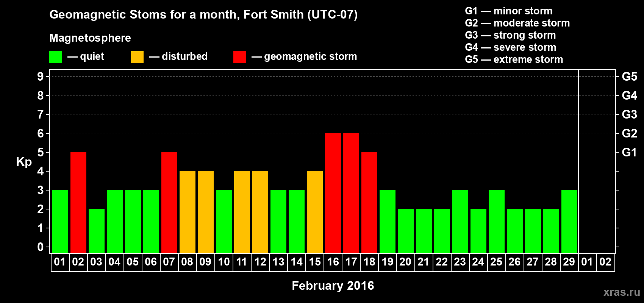This screenshot has width=644, height=303.
Task: Click the date label 05 on axis
Action: (x=133, y=262)
